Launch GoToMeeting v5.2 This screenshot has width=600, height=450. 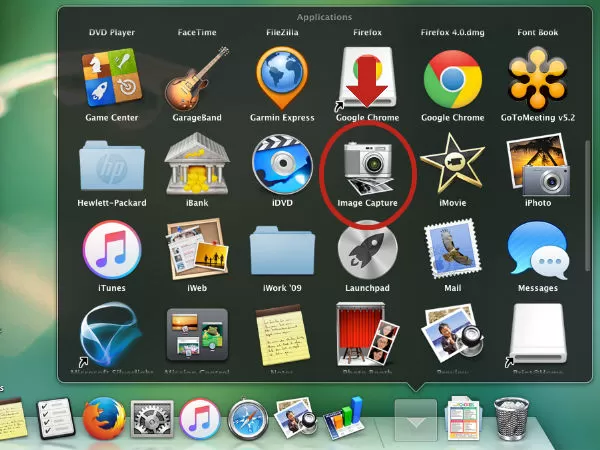pos(538,76)
